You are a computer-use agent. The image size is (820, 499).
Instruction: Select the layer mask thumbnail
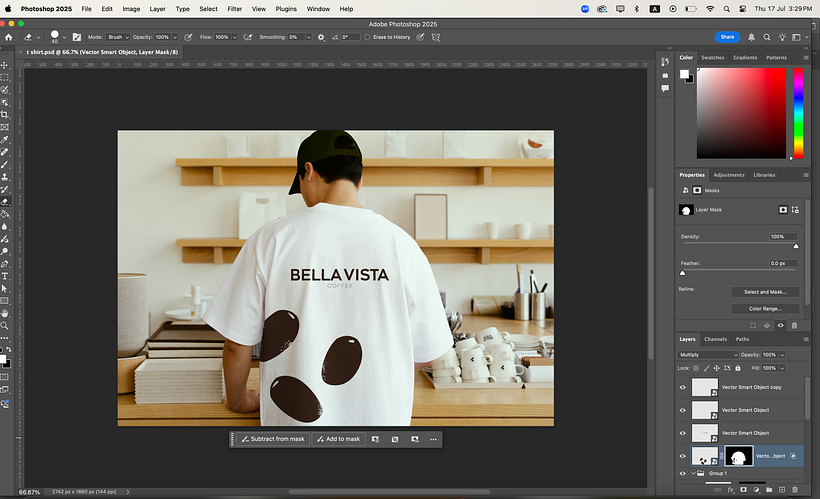pyautogui.click(x=738, y=456)
